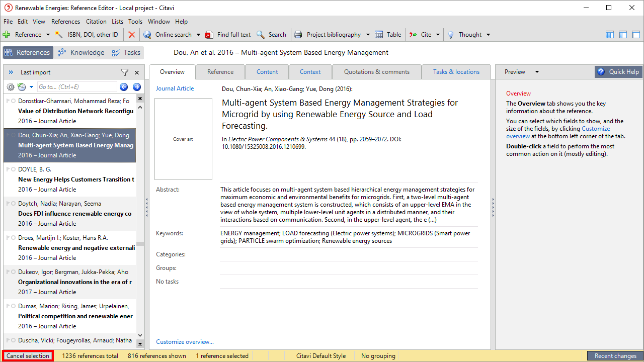The image size is (644, 362).
Task: Add a new reference with the green plus
Action: coord(7,35)
